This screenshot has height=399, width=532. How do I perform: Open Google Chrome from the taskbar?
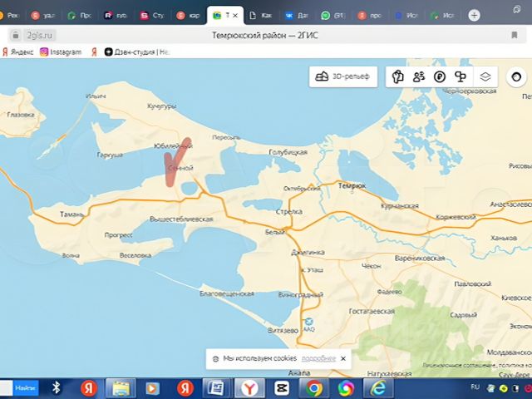pyautogui.click(x=314, y=388)
